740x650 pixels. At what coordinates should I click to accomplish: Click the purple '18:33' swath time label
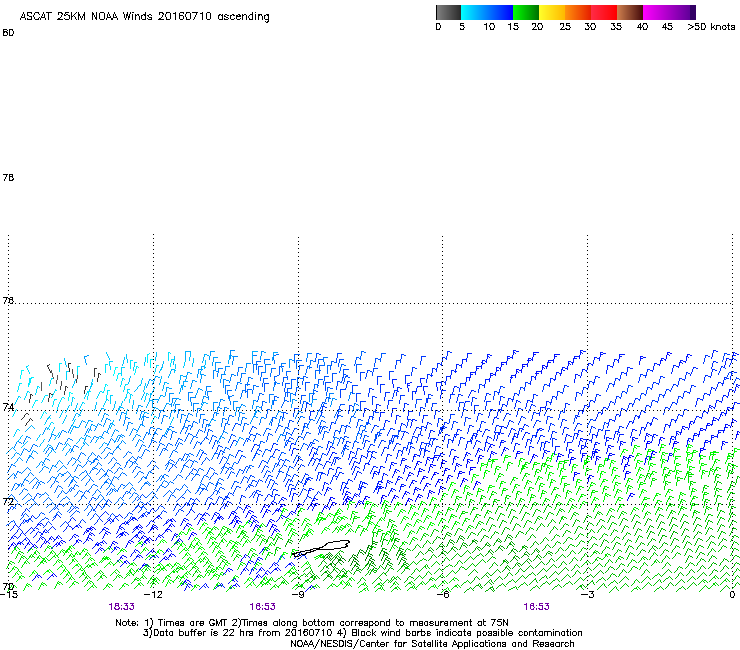pos(121,607)
